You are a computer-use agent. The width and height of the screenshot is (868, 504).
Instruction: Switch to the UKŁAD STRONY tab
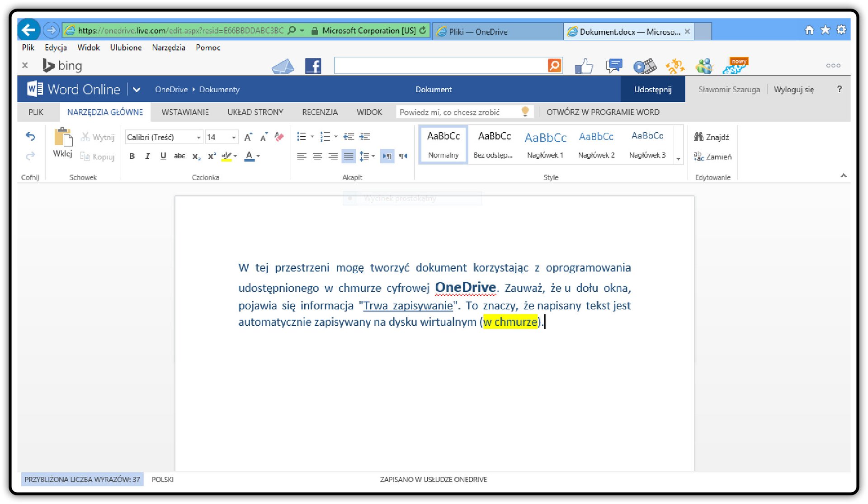[255, 112]
